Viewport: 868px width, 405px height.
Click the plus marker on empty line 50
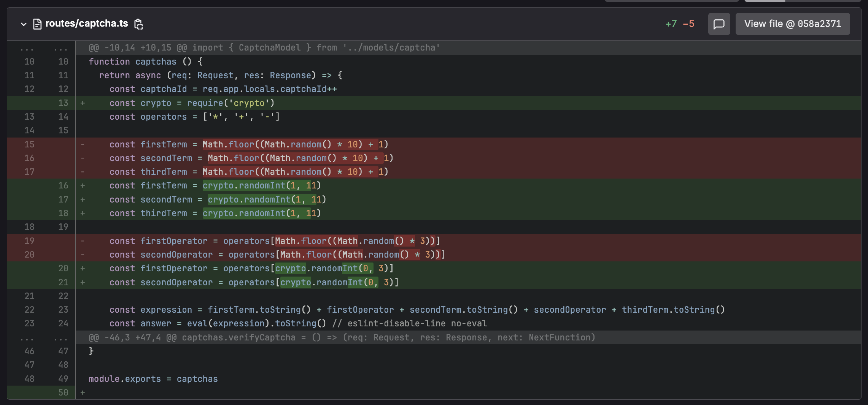(83, 392)
